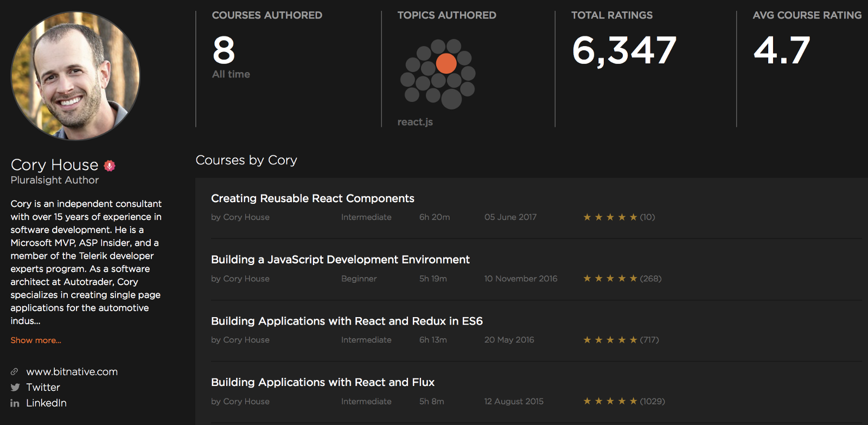868x425 pixels.
Task: Click star rating for React and Flux course
Action: point(610,402)
